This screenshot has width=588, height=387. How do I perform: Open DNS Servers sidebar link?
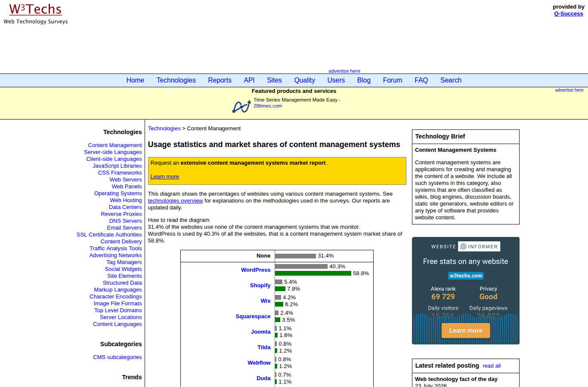click(x=125, y=221)
